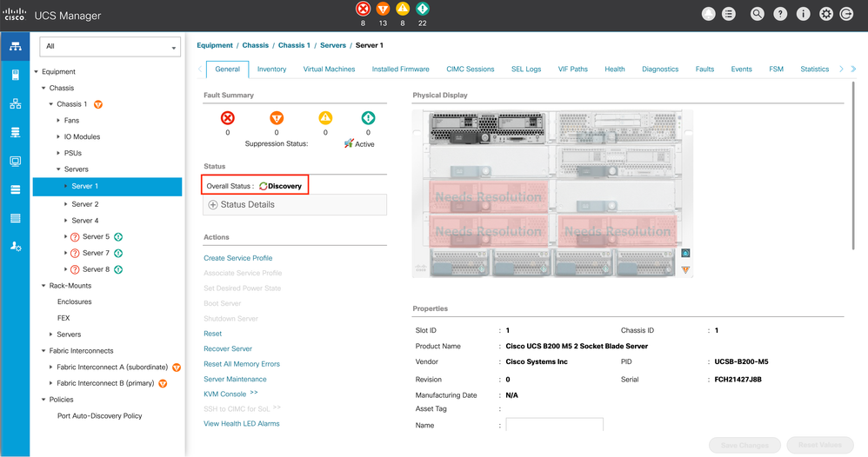Click the info icon in header

pos(803,15)
